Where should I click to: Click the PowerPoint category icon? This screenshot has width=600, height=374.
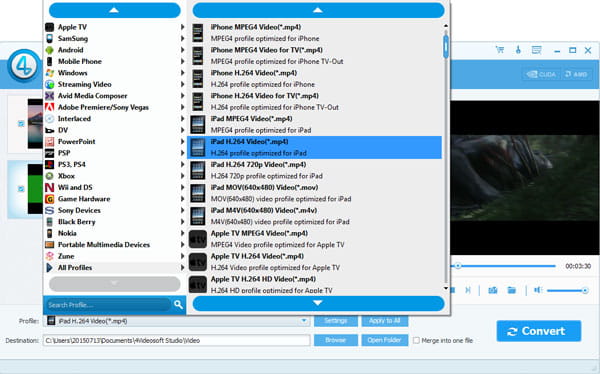49,142
